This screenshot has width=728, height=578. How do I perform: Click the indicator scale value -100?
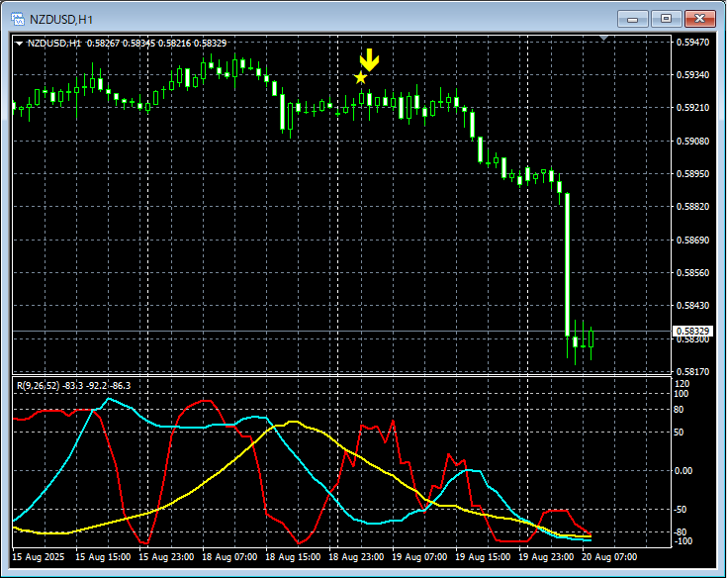tap(682, 541)
